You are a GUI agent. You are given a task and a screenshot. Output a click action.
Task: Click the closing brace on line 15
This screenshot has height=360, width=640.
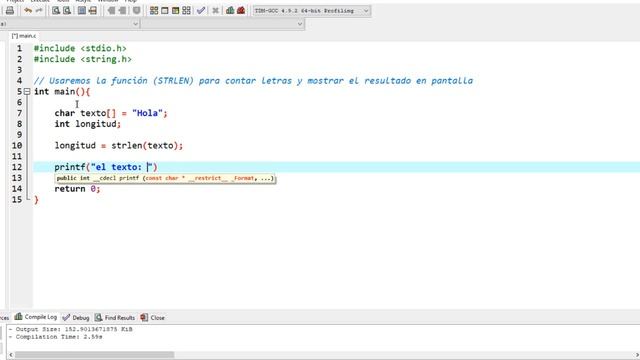[x=36, y=200]
